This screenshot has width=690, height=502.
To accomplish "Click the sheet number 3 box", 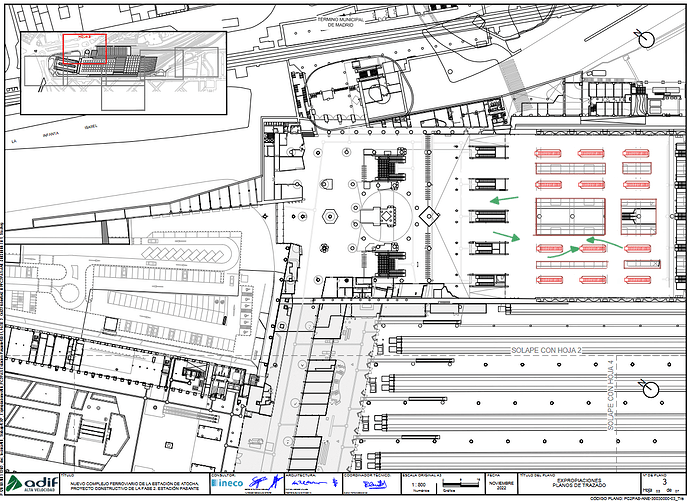I will [664, 482].
